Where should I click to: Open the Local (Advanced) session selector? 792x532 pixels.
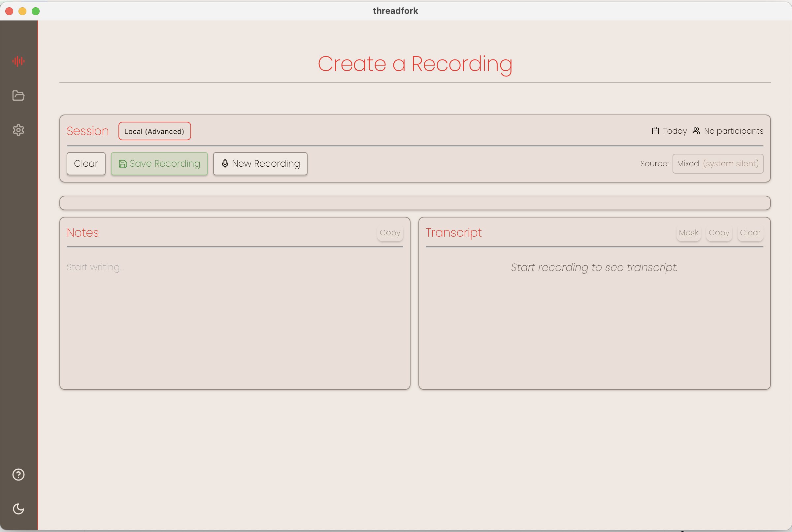(154, 131)
